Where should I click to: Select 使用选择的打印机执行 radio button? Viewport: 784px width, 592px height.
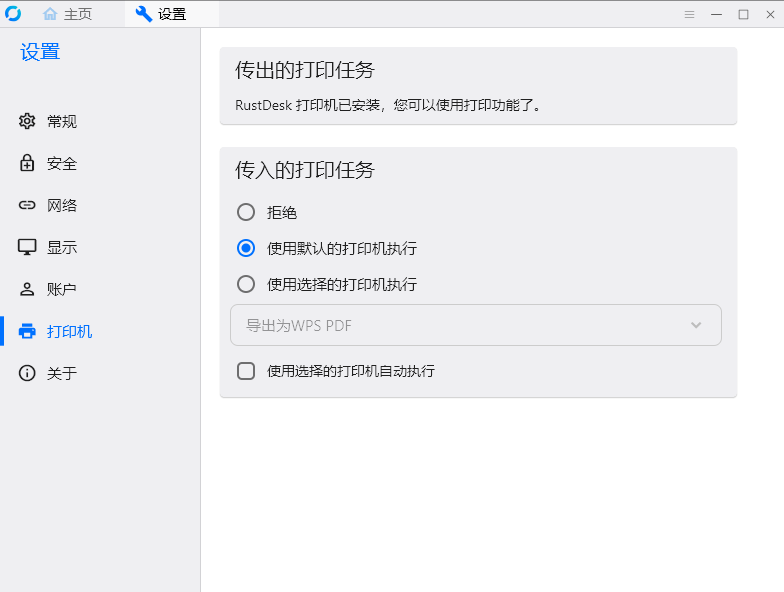pos(246,284)
